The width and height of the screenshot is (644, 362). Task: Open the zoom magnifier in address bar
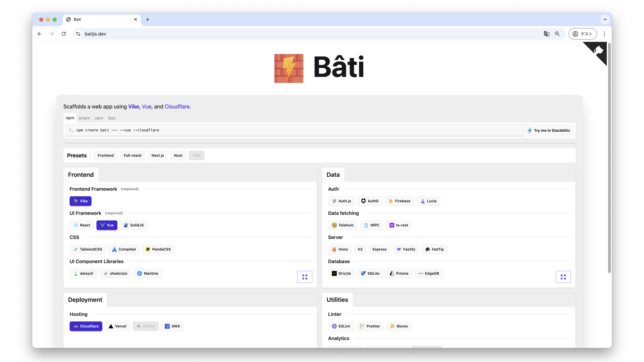557,34
